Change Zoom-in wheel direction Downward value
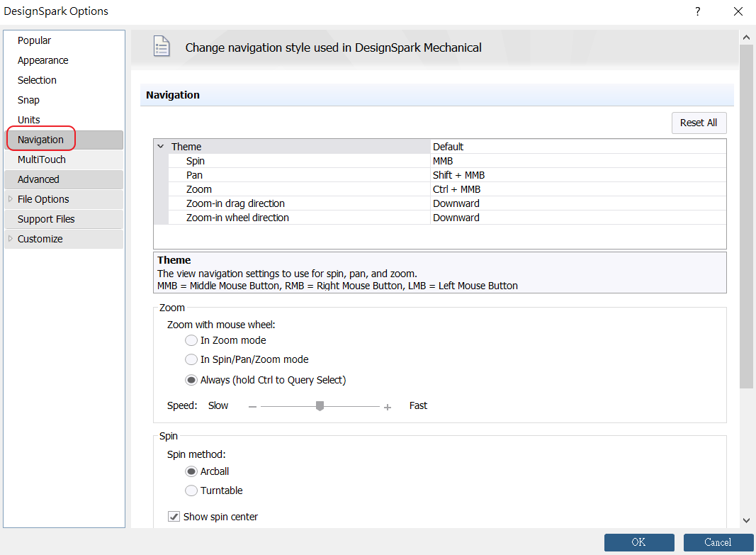 578,218
